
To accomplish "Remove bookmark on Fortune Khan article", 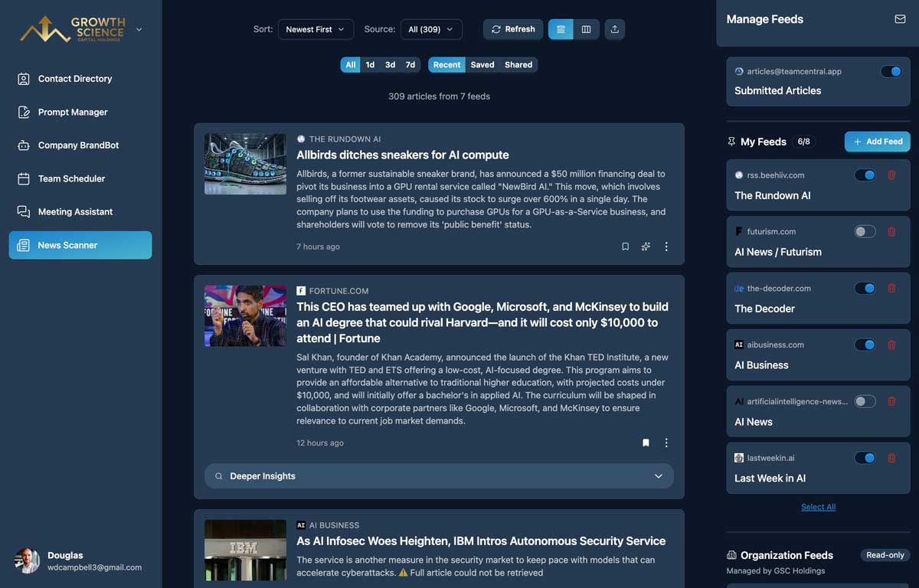I will (x=646, y=443).
